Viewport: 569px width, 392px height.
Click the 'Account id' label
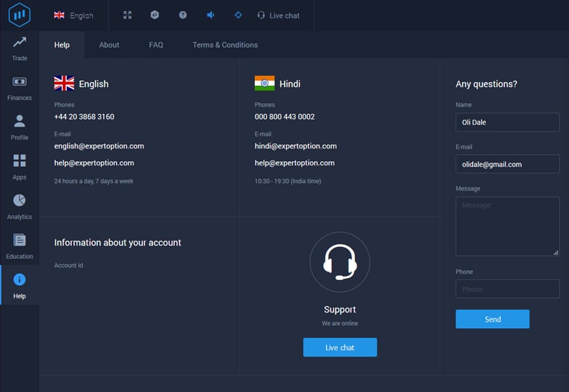[68, 265]
